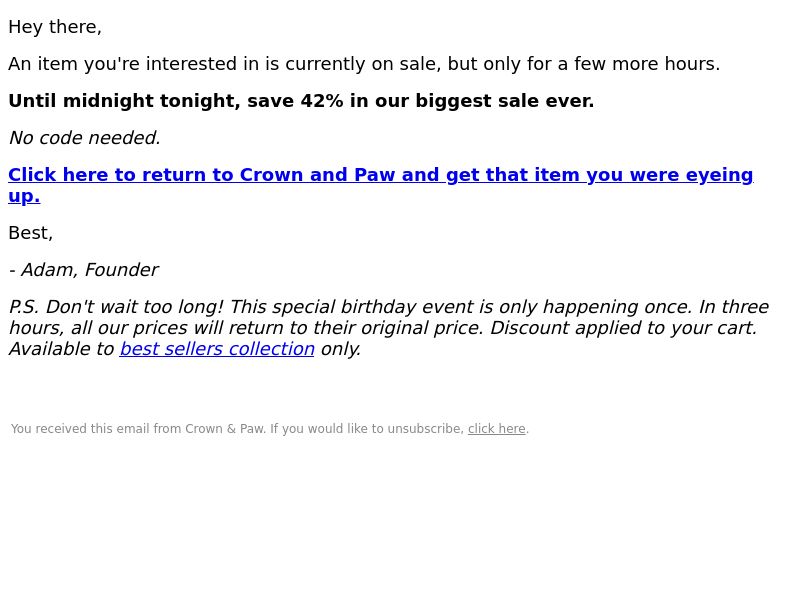Click the wrapped 'up.' end of the bold link

(x=24, y=196)
